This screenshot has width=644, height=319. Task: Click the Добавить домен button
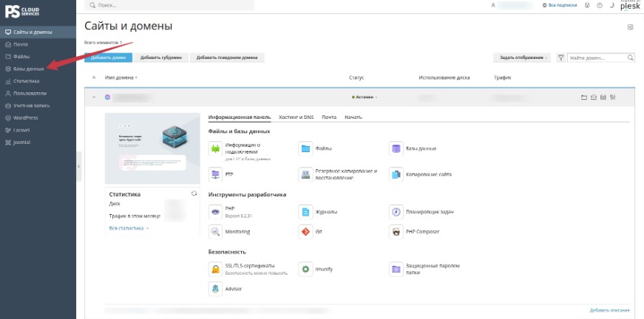click(x=109, y=58)
